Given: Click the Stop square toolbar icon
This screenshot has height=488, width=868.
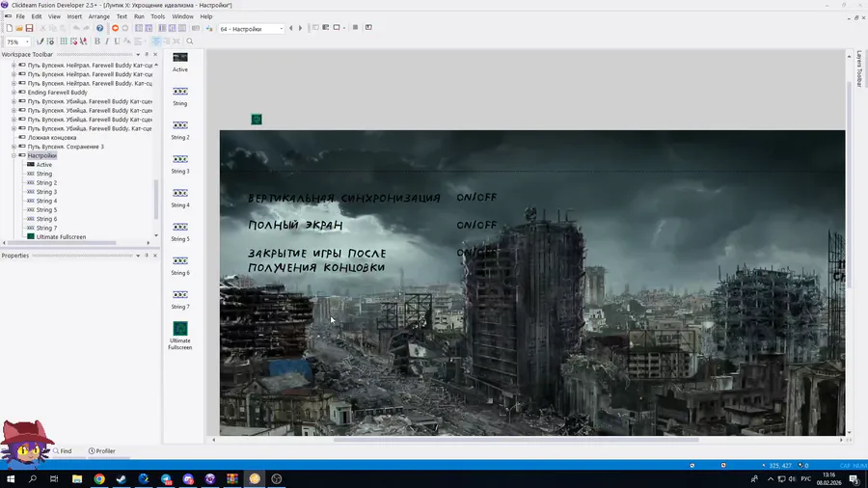Looking at the screenshot, I should [355, 28].
